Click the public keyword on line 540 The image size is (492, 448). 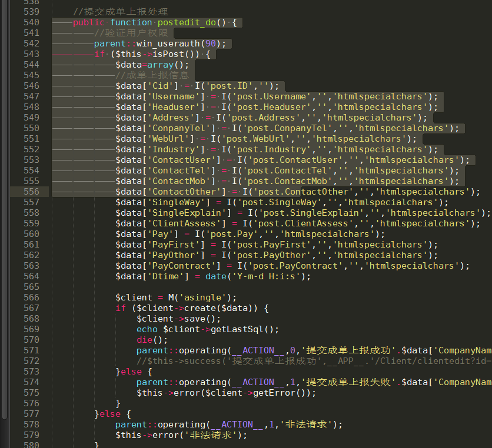(89, 22)
